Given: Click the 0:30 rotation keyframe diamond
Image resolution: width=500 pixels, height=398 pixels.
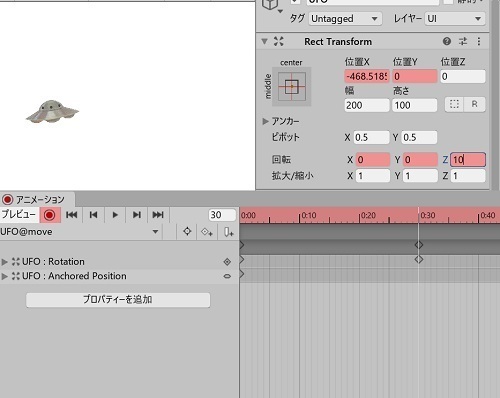Looking at the screenshot, I should tap(419, 259).
